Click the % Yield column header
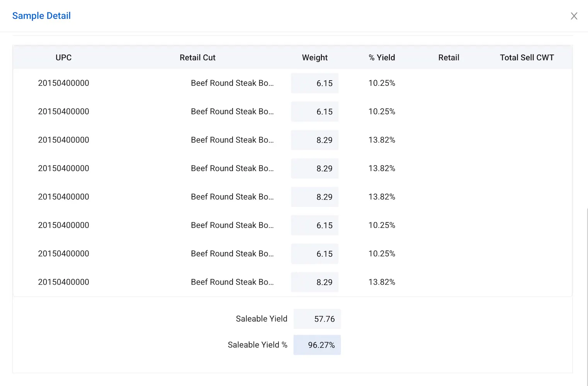Screen dimensions: 588x386 [382, 58]
